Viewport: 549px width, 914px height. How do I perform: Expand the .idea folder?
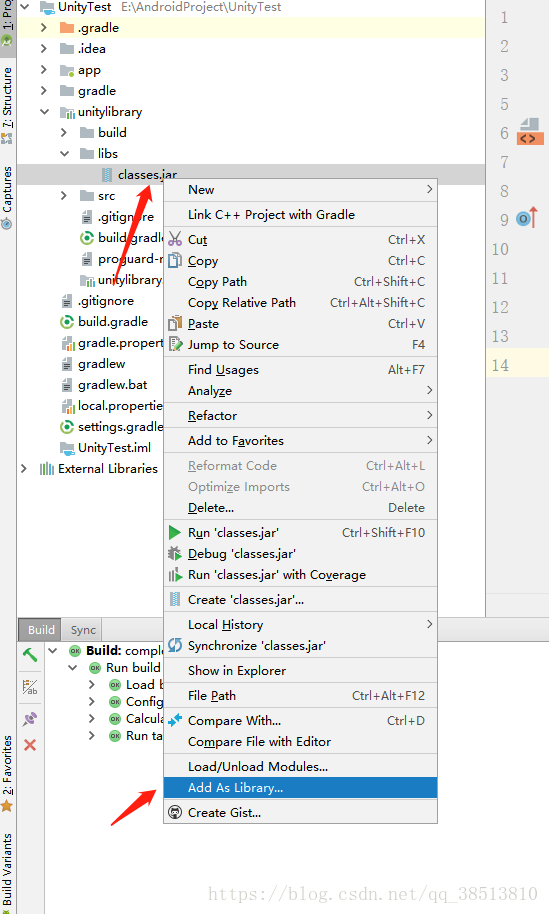[x=44, y=48]
